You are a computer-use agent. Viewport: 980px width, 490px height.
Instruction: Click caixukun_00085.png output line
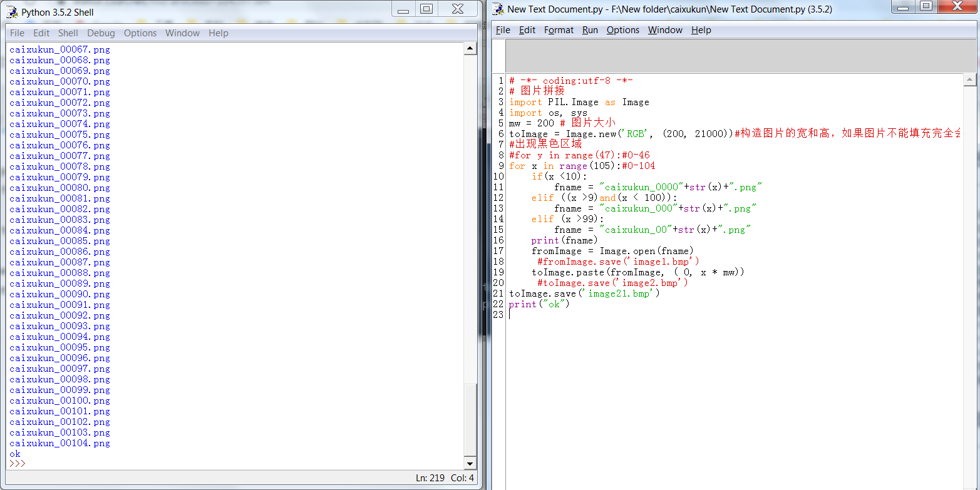pyautogui.click(x=59, y=241)
